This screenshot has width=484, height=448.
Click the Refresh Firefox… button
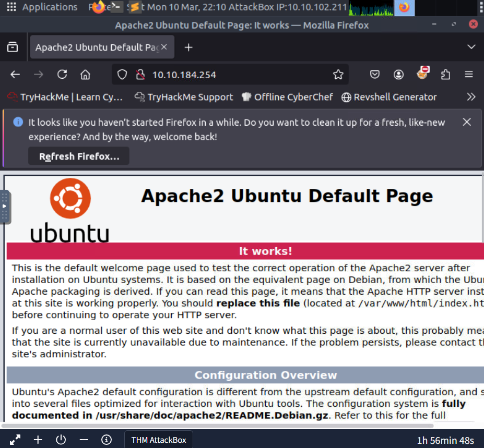click(x=79, y=156)
